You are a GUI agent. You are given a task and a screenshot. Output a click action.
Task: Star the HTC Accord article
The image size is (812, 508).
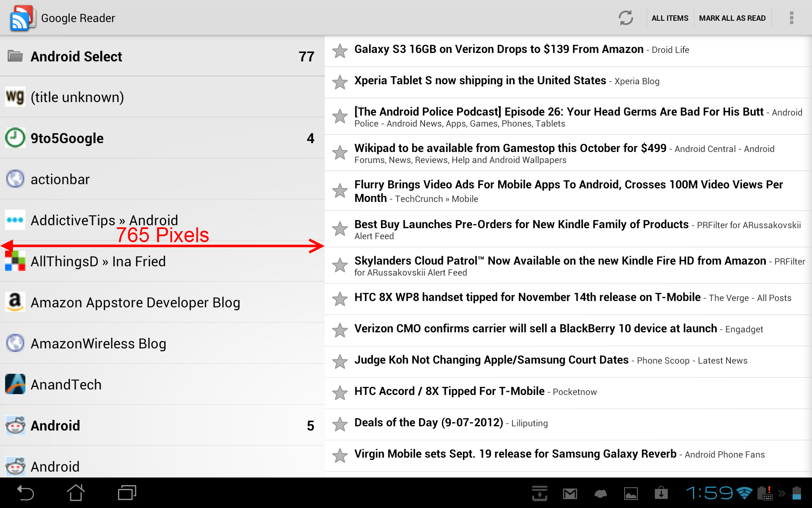340,393
